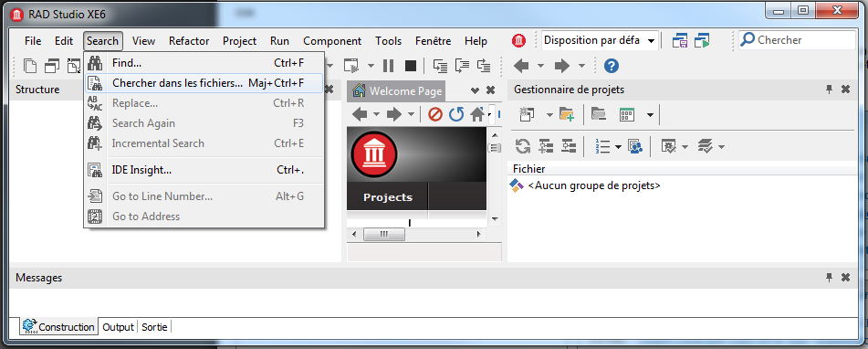Open the Sort icon dropdown arrow

(618, 146)
